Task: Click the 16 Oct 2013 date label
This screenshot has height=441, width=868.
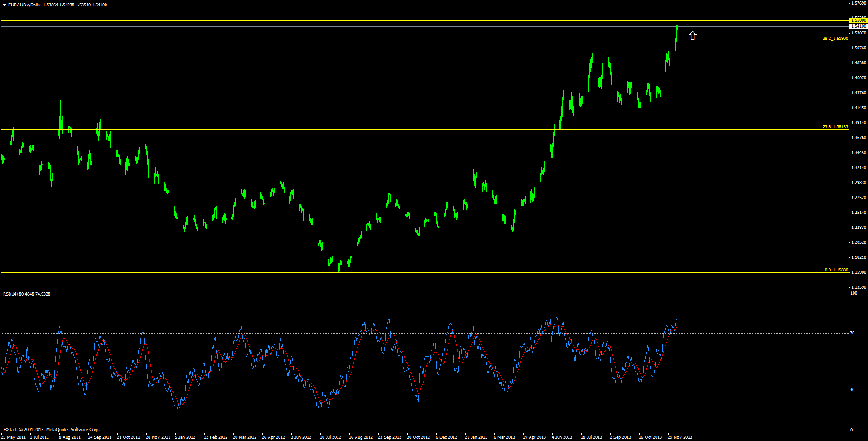Action: click(651, 437)
